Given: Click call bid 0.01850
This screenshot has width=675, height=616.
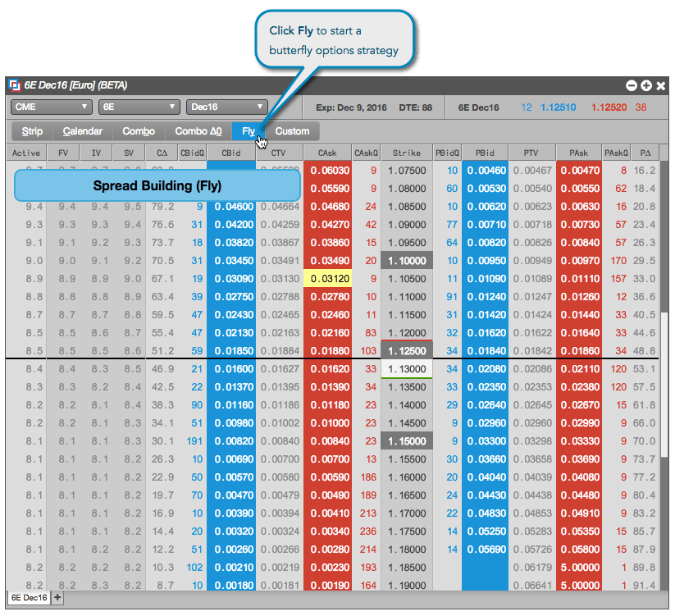Looking at the screenshot, I should (231, 351).
